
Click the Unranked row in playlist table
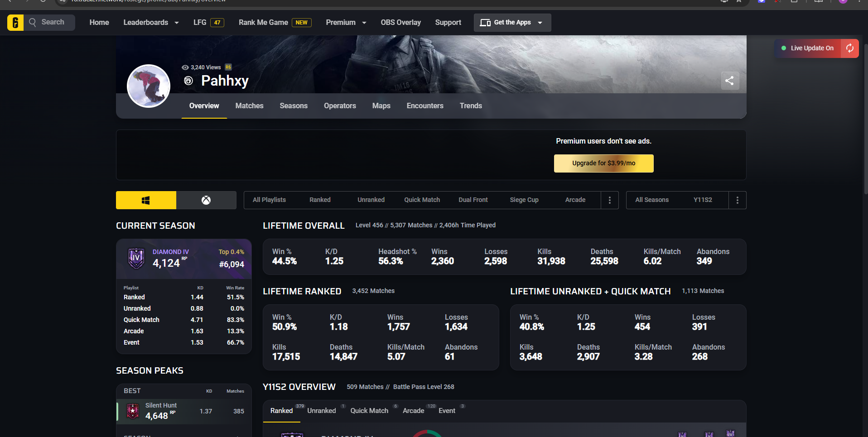point(184,309)
